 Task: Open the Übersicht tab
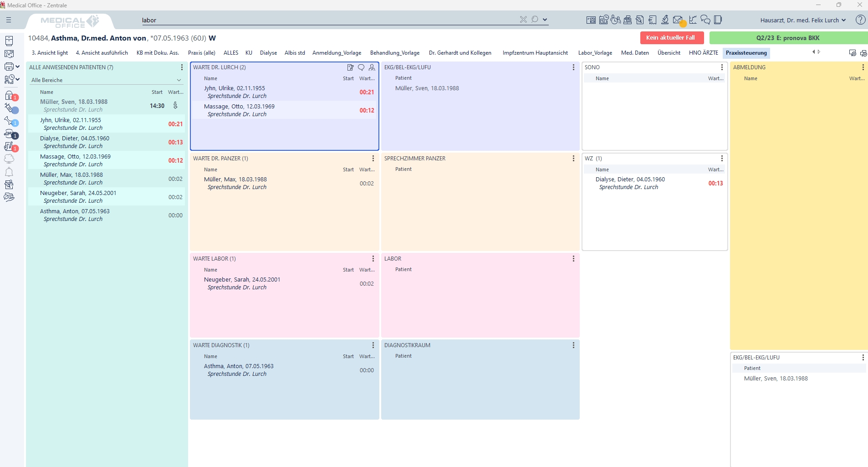669,53
